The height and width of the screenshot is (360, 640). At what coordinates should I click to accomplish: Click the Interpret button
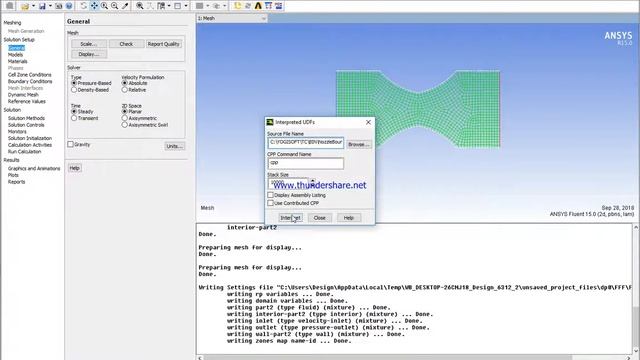tap(291, 218)
